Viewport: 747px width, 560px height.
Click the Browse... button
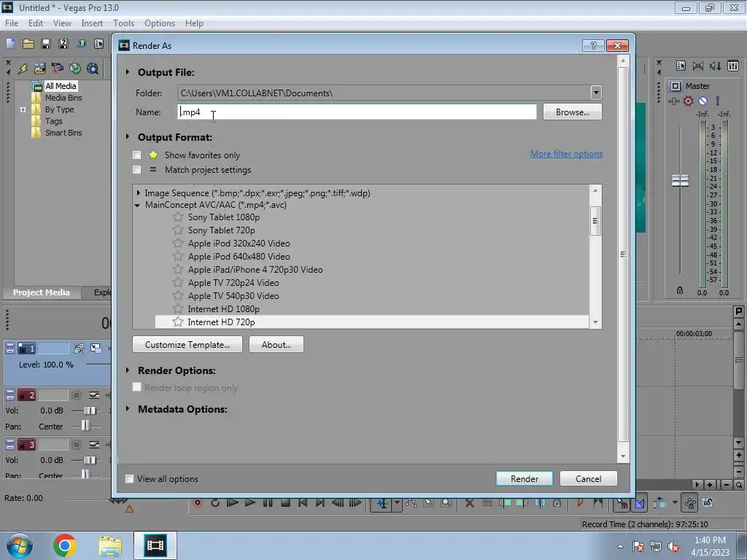click(572, 112)
